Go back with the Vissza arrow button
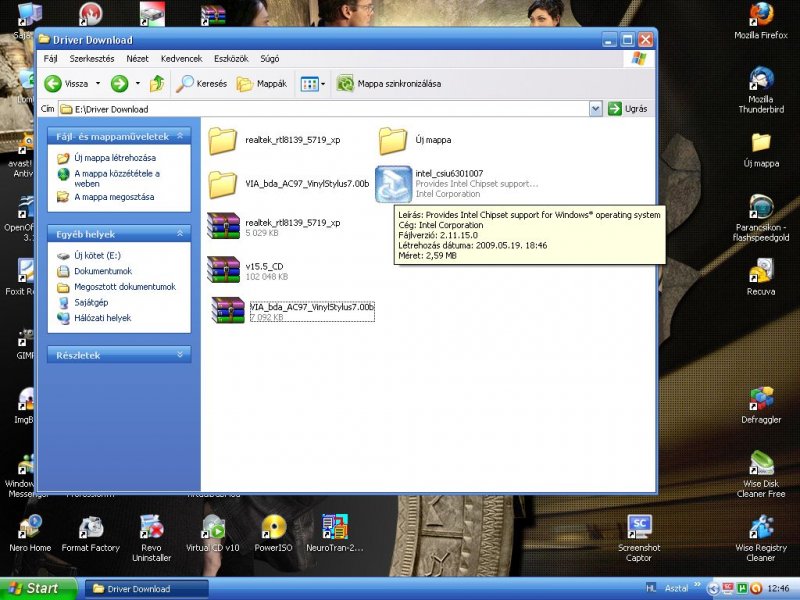The width and height of the screenshot is (800, 600). click(66, 84)
